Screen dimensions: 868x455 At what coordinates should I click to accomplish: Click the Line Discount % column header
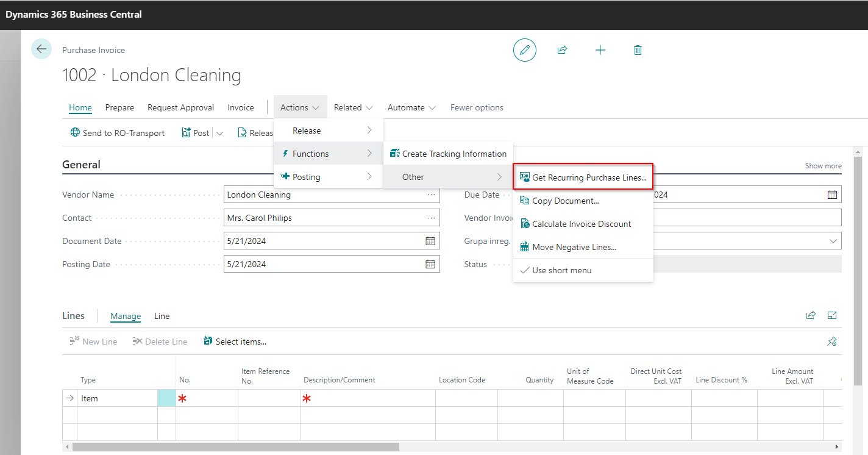tap(721, 380)
